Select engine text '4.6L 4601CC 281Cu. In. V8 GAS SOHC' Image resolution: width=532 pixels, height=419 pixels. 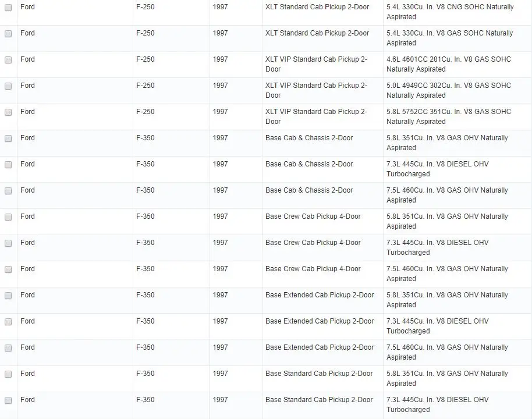(x=449, y=59)
